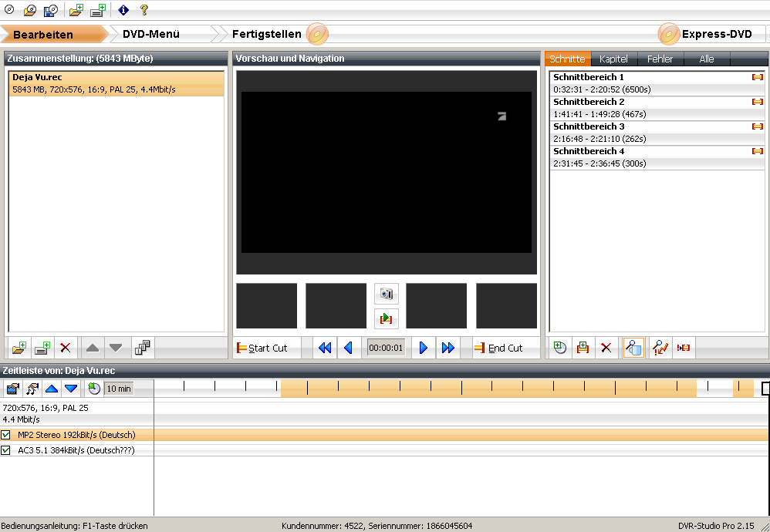
Task: Click blue down triangle in timeline toolbar
Action: tap(71, 389)
